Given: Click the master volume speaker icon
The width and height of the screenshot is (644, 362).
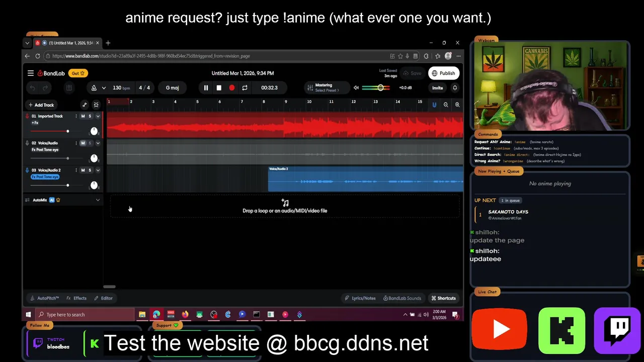Looking at the screenshot, I should (356, 88).
